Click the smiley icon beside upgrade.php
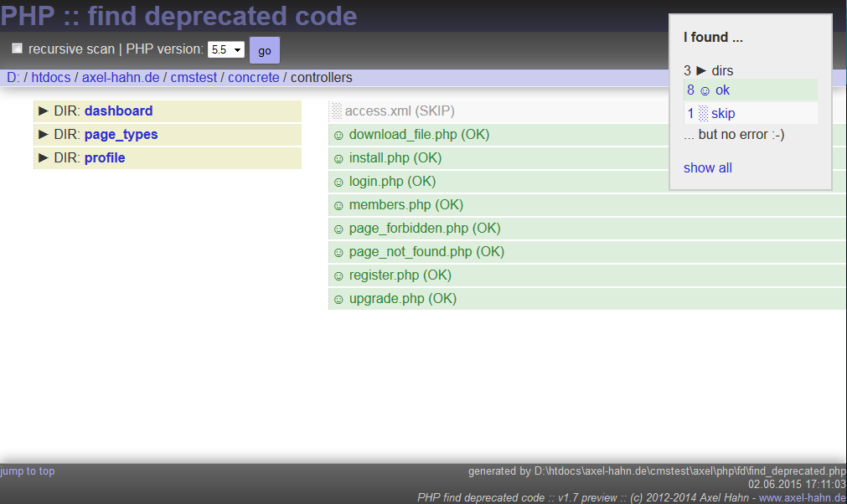Screen dimensions: 847x504 pyautogui.click(x=338, y=300)
